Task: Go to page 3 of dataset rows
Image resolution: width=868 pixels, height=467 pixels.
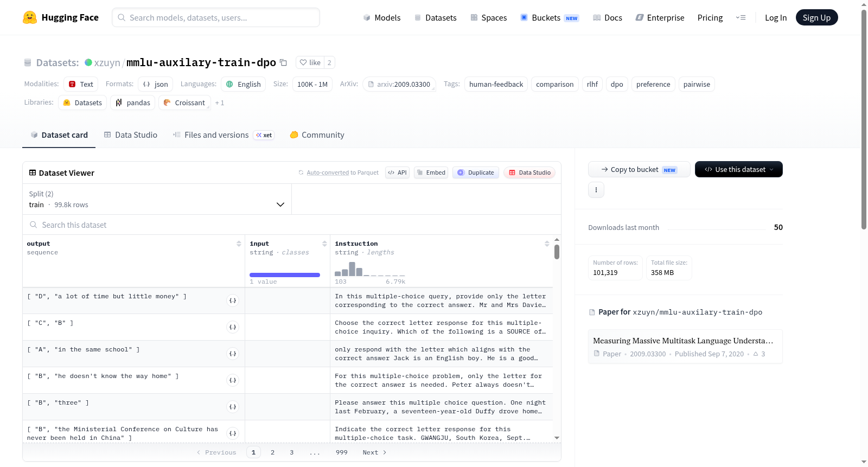Action: click(x=292, y=452)
